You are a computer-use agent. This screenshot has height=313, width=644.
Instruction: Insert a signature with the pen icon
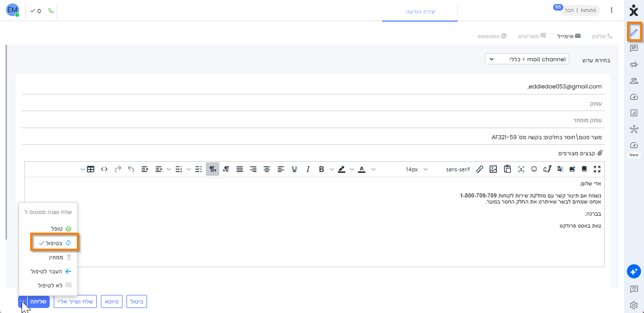tap(547, 169)
